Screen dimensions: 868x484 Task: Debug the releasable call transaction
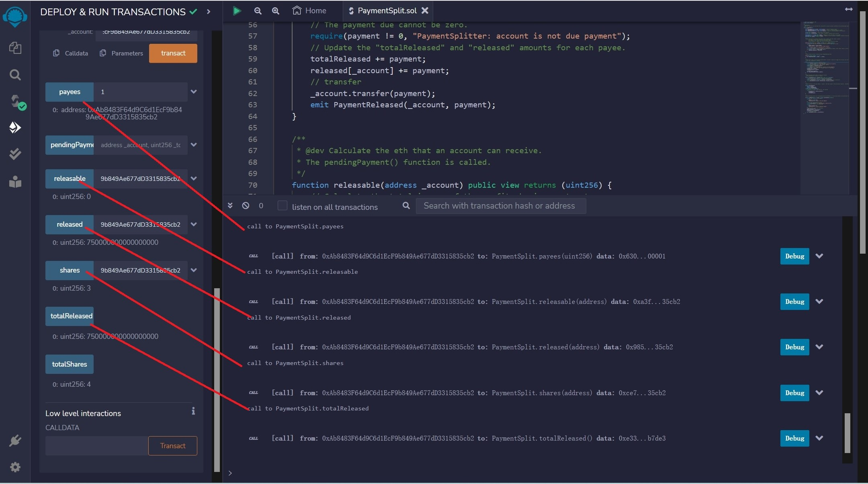coord(794,301)
